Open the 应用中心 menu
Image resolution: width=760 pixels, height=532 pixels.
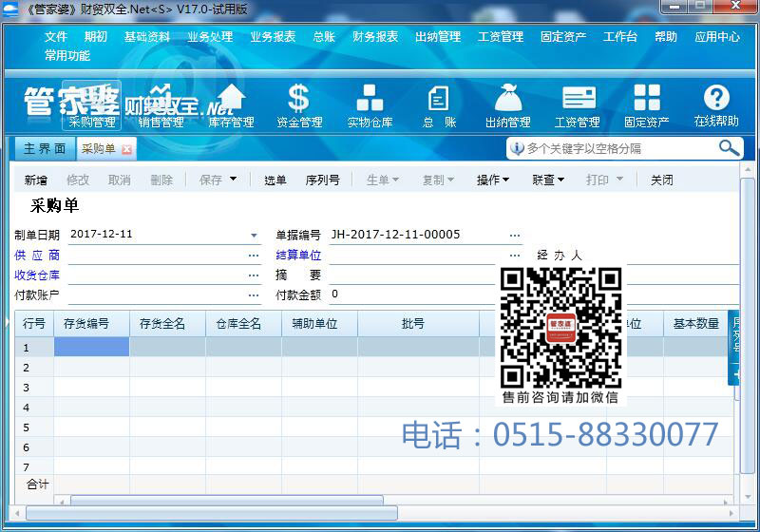[x=717, y=37]
